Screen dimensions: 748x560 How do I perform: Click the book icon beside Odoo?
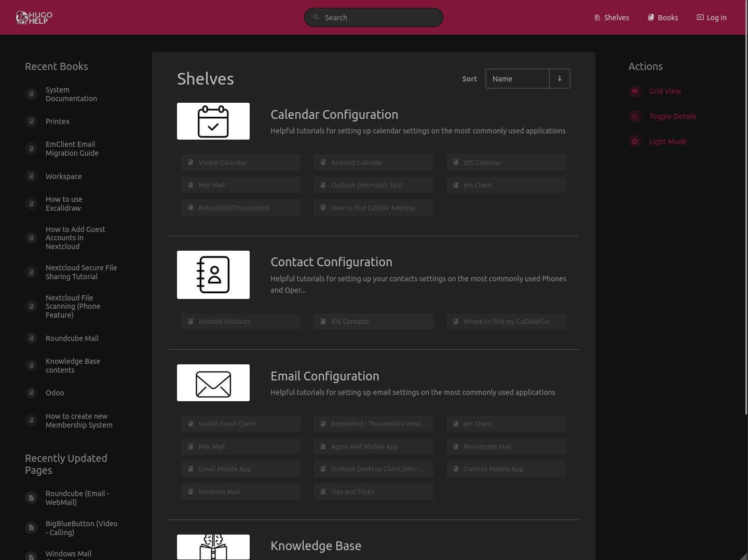(31, 393)
